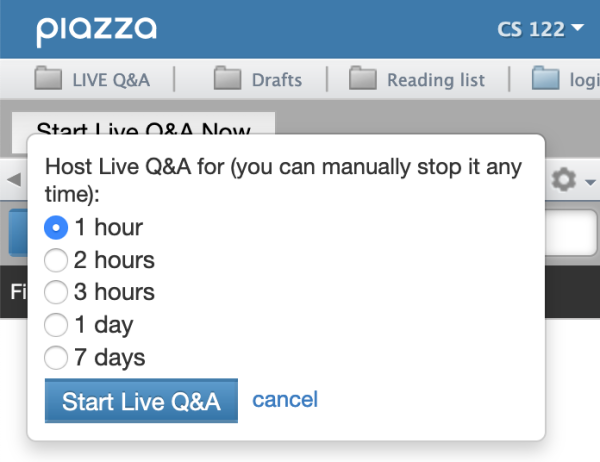Image resolution: width=600 pixels, height=462 pixels.
Task: Click the cancel link
Action: pyautogui.click(x=285, y=400)
